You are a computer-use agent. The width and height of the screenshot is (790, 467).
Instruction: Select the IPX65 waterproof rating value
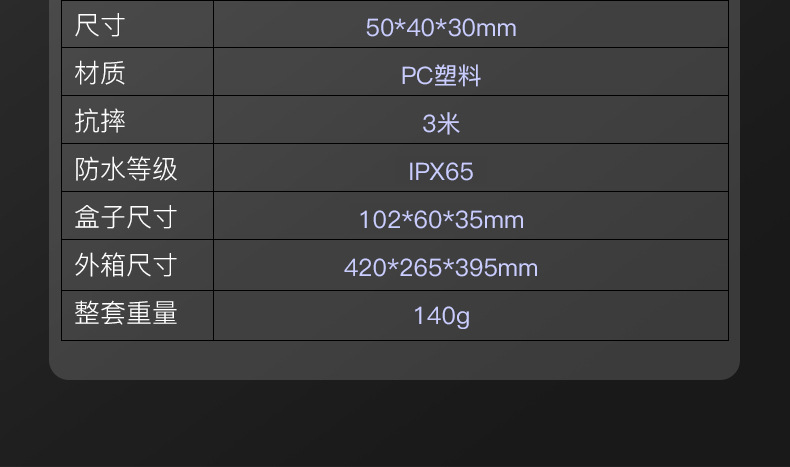441,172
